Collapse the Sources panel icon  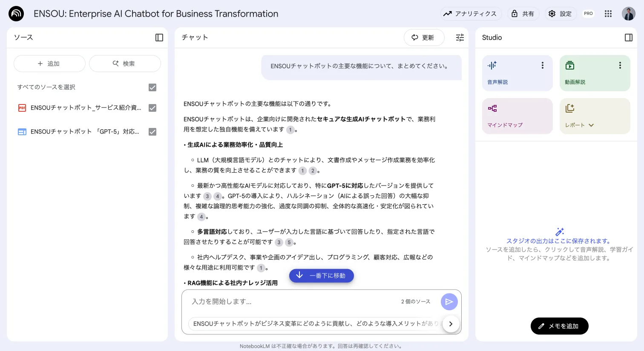(159, 38)
